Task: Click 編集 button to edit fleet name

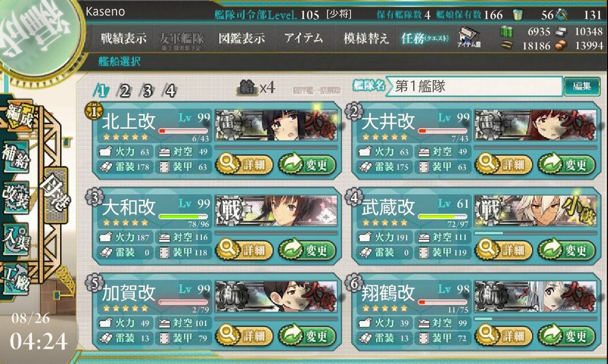Action: click(582, 86)
